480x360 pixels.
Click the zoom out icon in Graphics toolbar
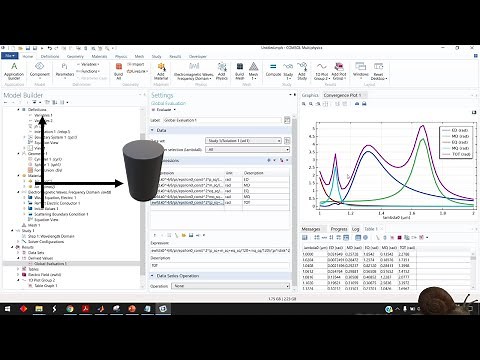click(x=311, y=104)
